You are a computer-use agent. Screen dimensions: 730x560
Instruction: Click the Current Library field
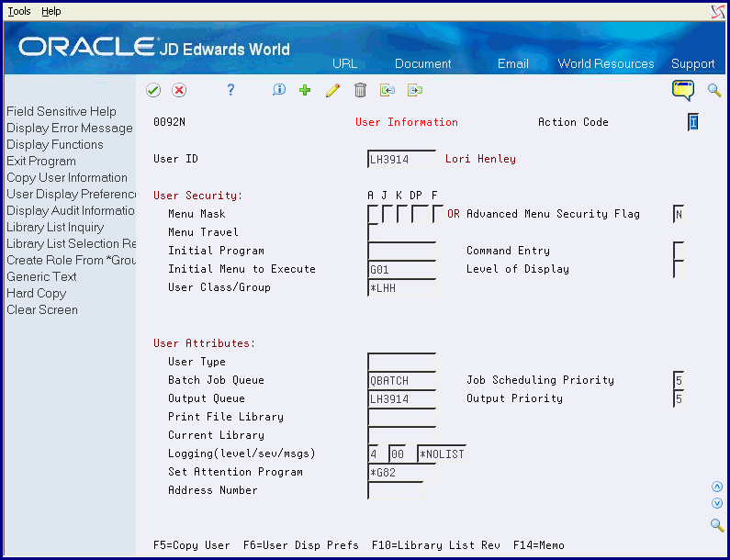401,435
